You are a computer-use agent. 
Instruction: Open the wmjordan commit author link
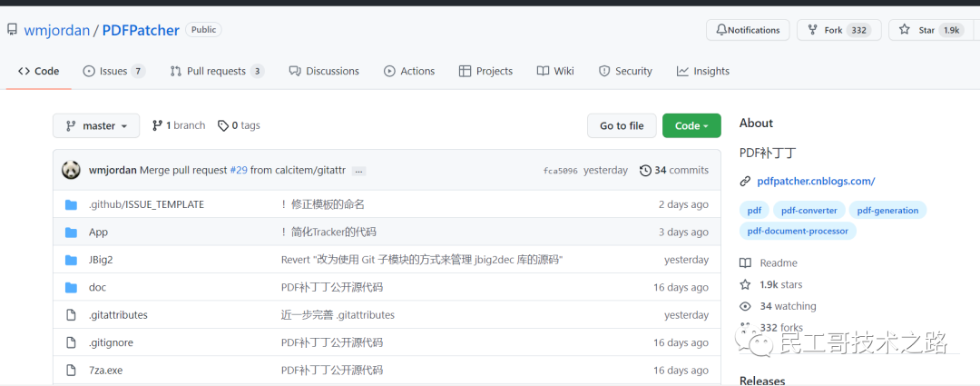(113, 170)
